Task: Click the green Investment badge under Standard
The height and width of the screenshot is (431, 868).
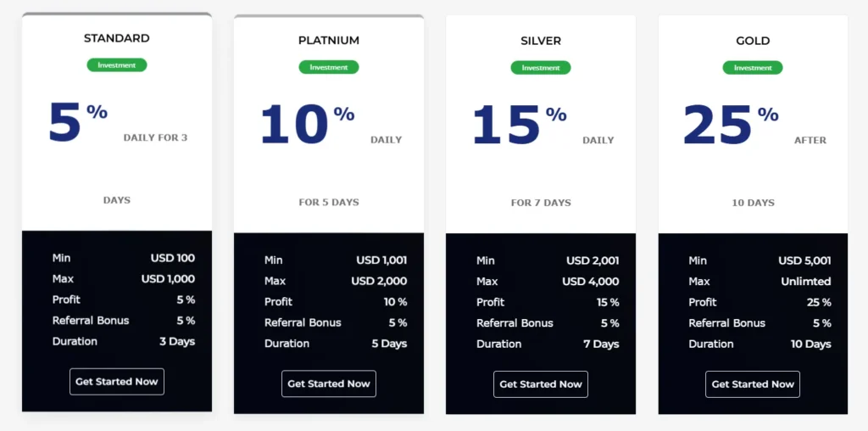Action: tap(117, 65)
